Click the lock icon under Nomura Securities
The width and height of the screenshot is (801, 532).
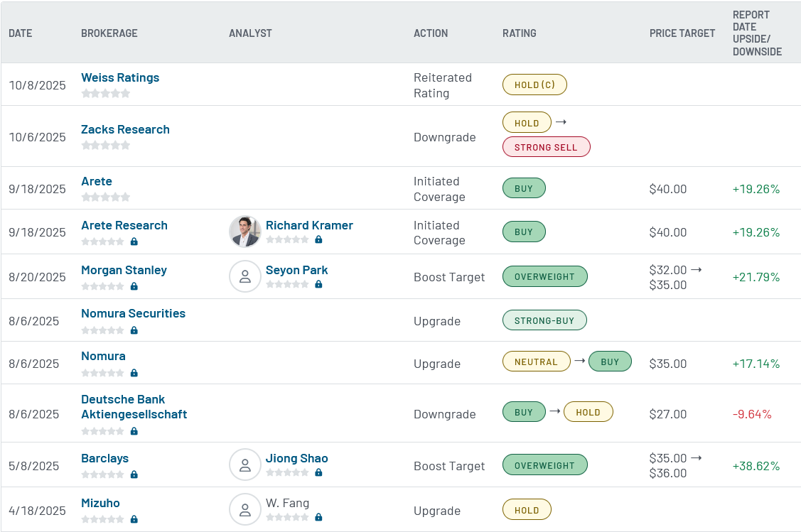coord(134,330)
